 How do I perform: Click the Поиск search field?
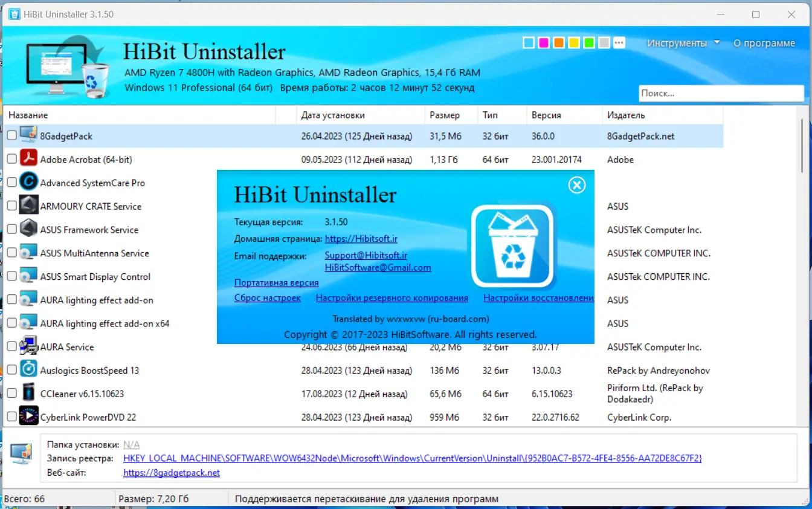coord(720,93)
